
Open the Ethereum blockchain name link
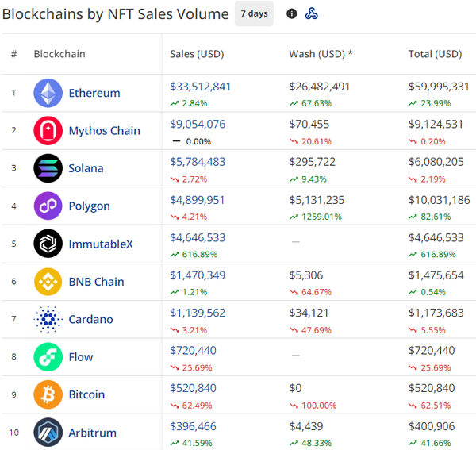94,93
